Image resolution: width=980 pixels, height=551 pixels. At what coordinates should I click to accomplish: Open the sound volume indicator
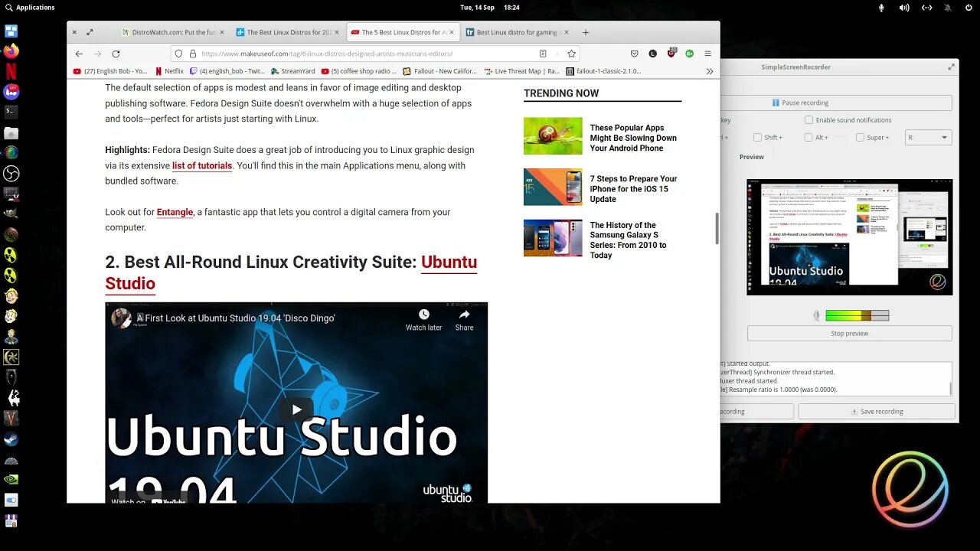pyautogui.click(x=904, y=8)
